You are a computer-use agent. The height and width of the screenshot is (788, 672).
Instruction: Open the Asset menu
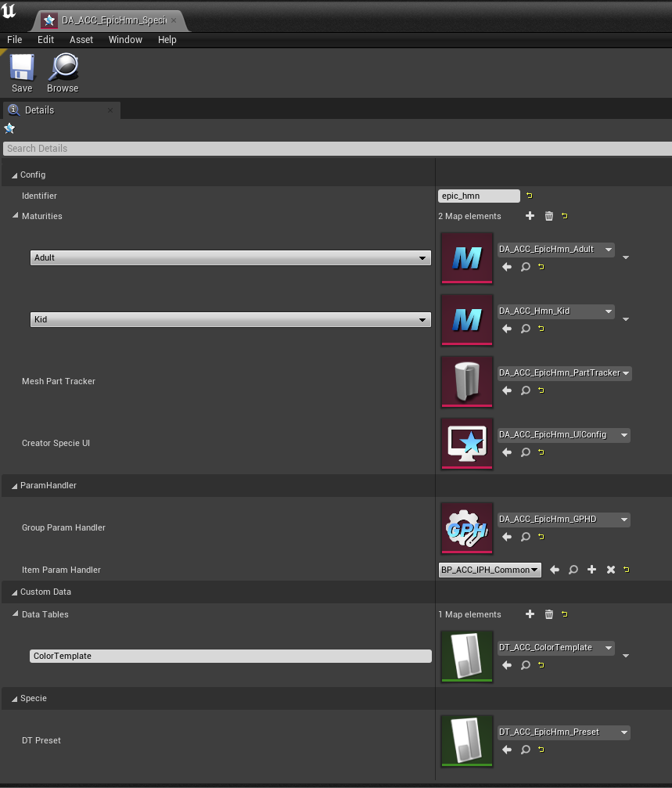pyautogui.click(x=81, y=39)
